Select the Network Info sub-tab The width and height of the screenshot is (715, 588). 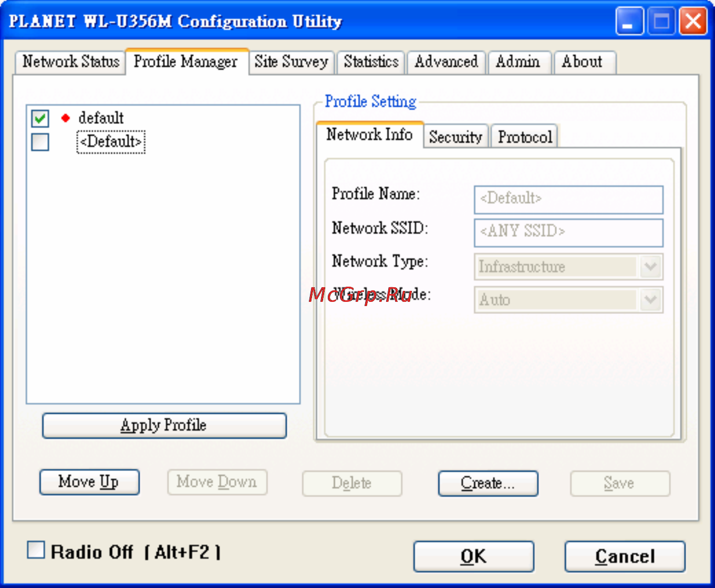coord(369,135)
